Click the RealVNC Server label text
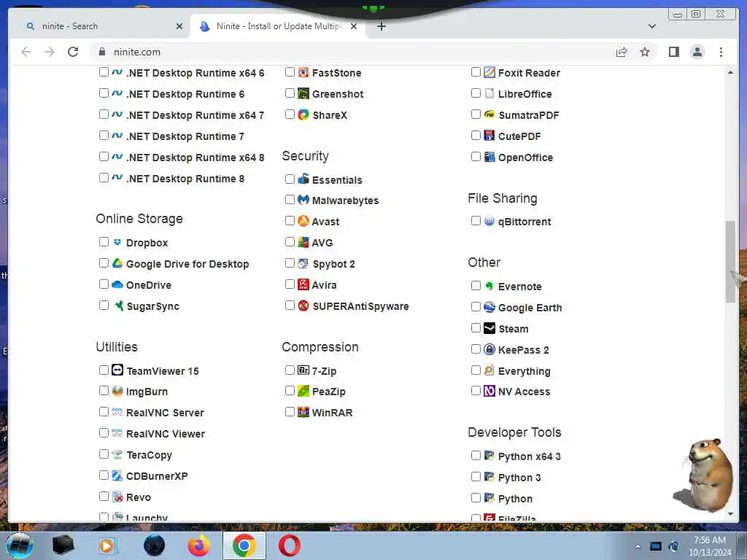The height and width of the screenshot is (560, 747). 165,413
